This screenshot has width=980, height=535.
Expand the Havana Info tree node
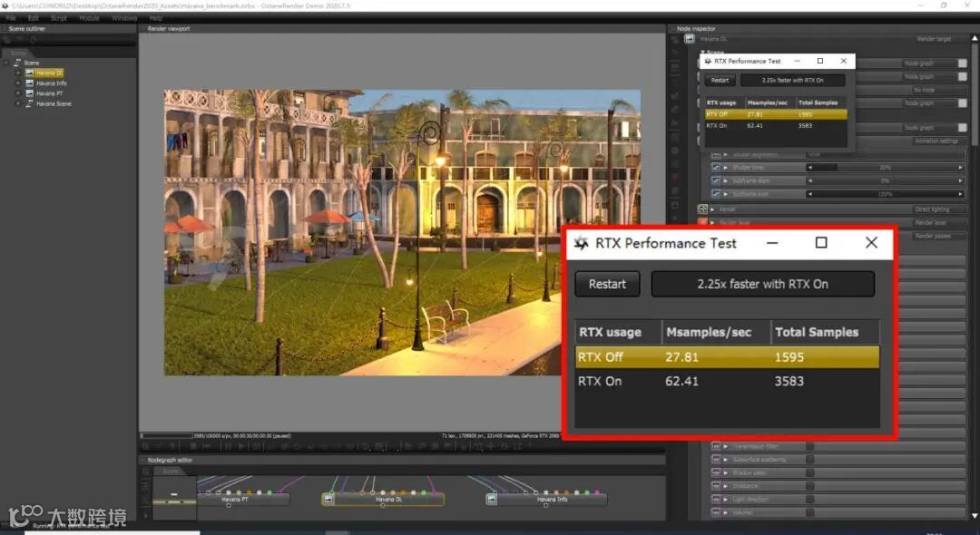tap(18, 83)
